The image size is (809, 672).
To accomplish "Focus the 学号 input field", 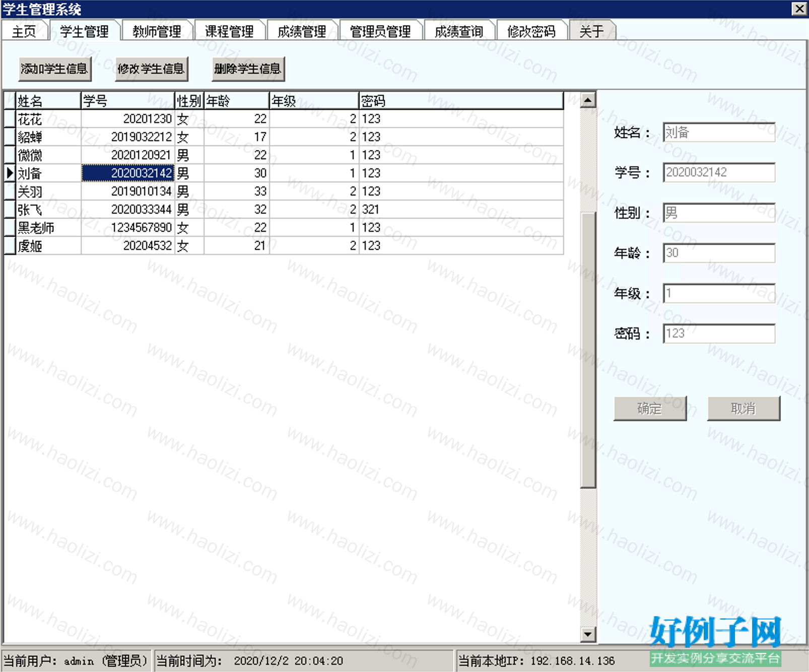I will pyautogui.click(x=719, y=172).
